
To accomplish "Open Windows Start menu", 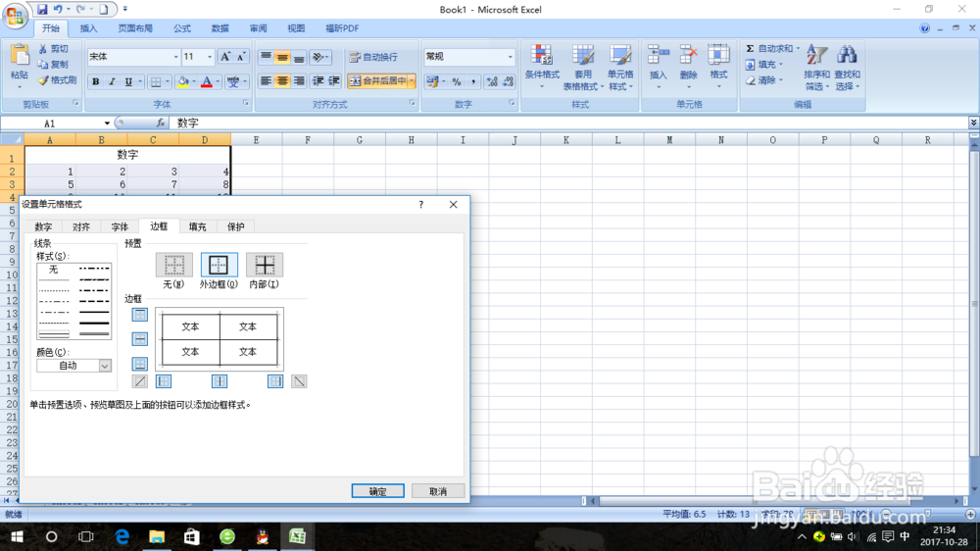I will pyautogui.click(x=17, y=536).
